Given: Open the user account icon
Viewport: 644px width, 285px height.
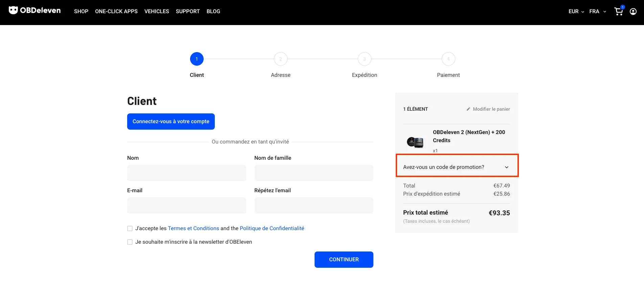Looking at the screenshot, I should pyautogui.click(x=633, y=12).
